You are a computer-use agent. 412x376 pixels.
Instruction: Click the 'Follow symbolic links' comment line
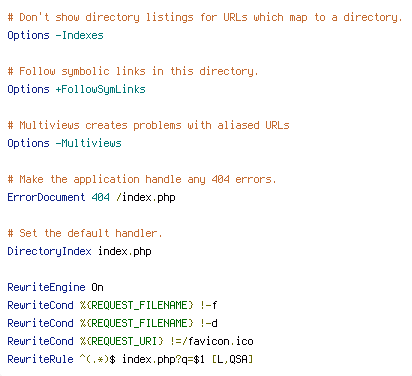(x=133, y=71)
